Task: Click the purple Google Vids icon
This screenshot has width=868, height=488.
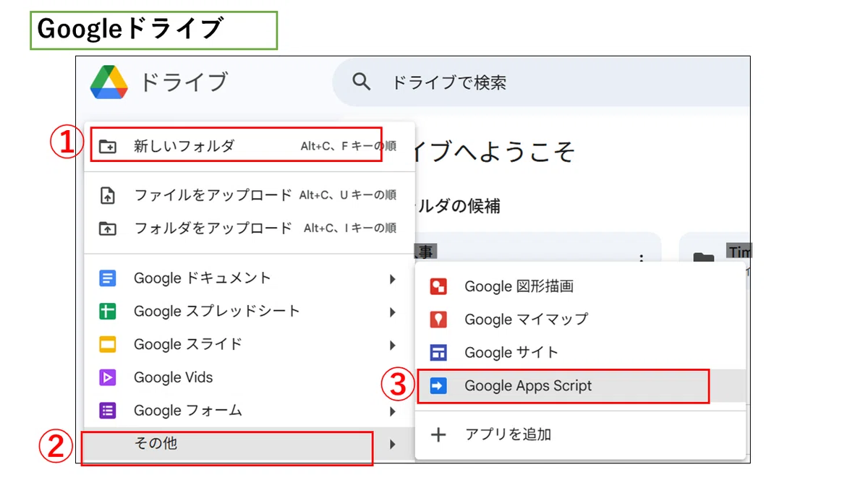Action: [108, 377]
